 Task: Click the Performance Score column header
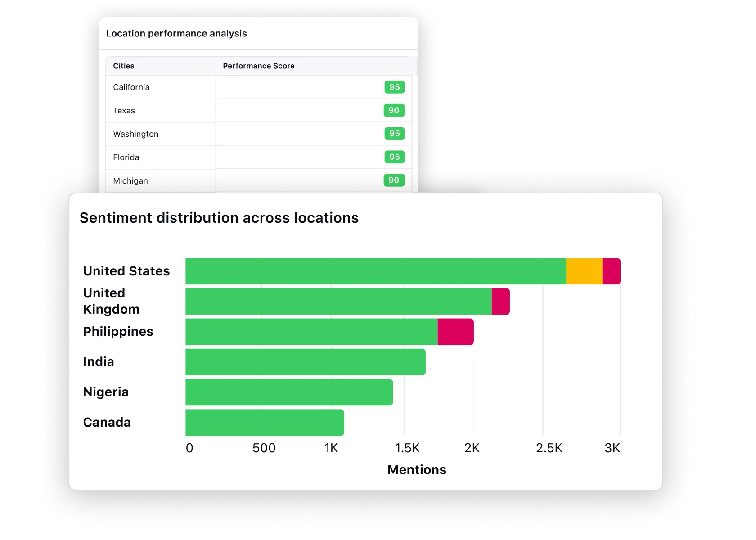click(258, 66)
